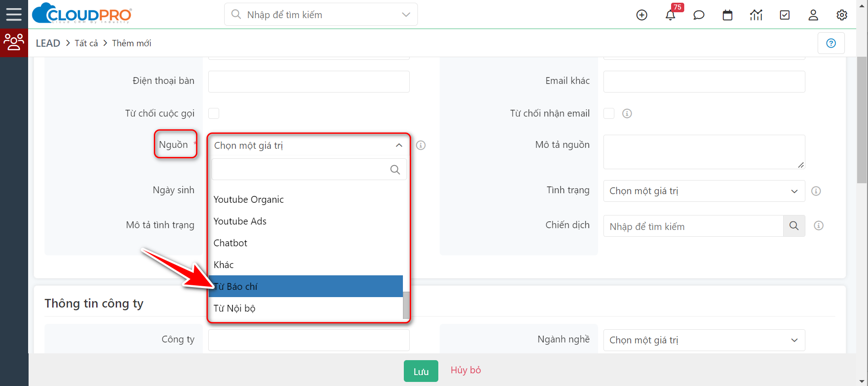Focus the Chiến dịch search input
Viewport: 868px width, 386px height.
point(693,226)
